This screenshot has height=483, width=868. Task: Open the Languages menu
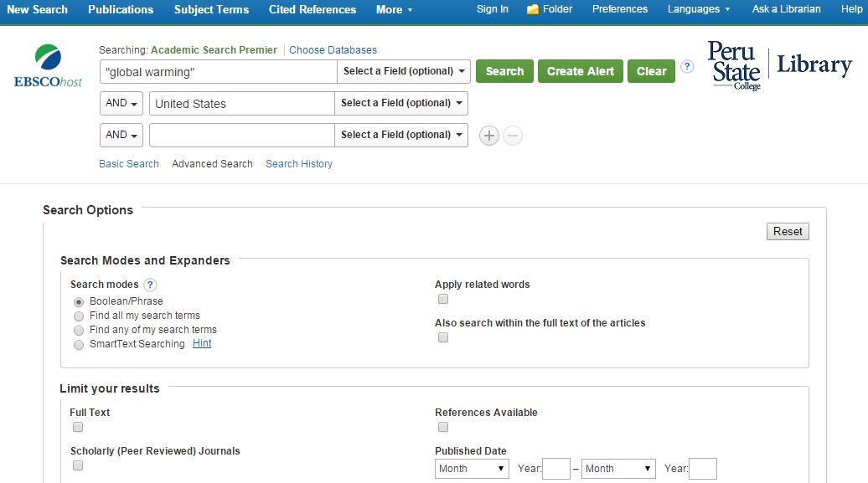(700, 9)
